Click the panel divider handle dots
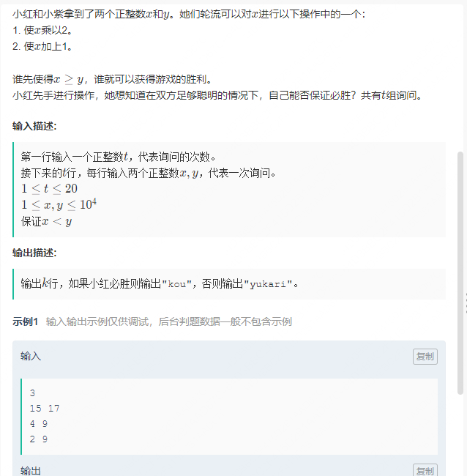Viewport: 467px width, 476px height. tap(466, 303)
